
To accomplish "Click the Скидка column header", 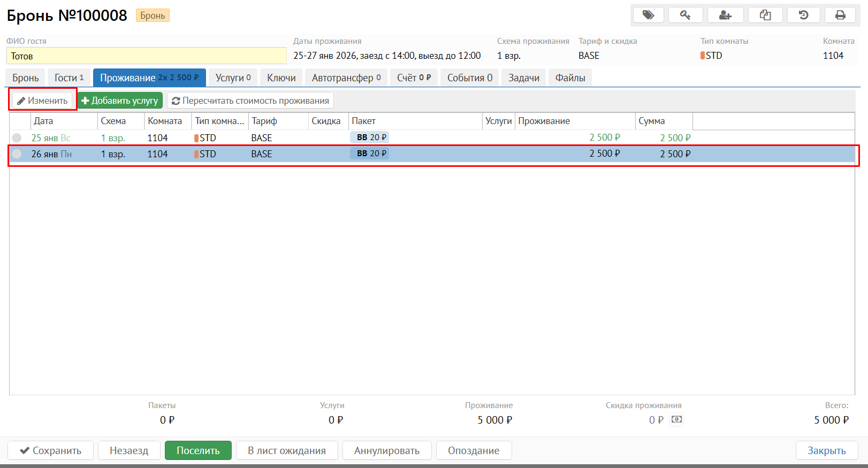I will [329, 121].
